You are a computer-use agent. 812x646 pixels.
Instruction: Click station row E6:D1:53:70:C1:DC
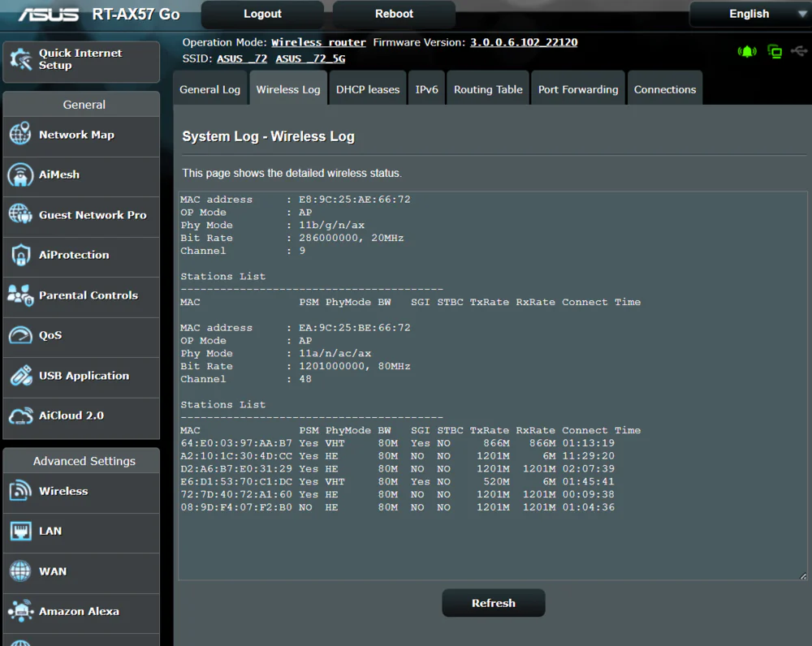point(398,481)
